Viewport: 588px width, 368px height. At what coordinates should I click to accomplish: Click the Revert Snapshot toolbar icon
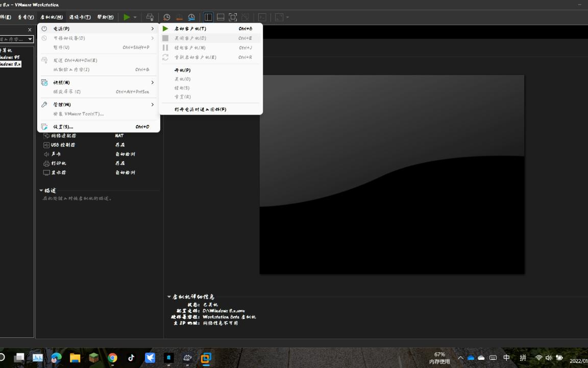(x=179, y=17)
